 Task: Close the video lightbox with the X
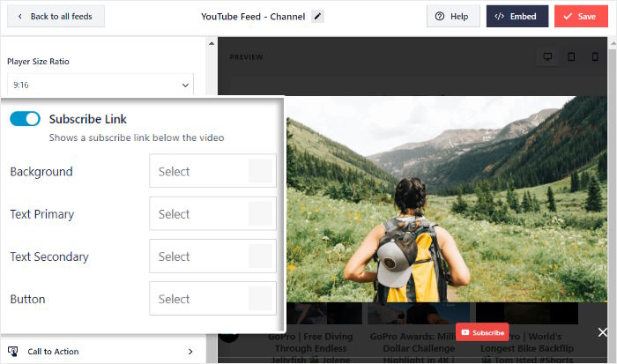602,332
